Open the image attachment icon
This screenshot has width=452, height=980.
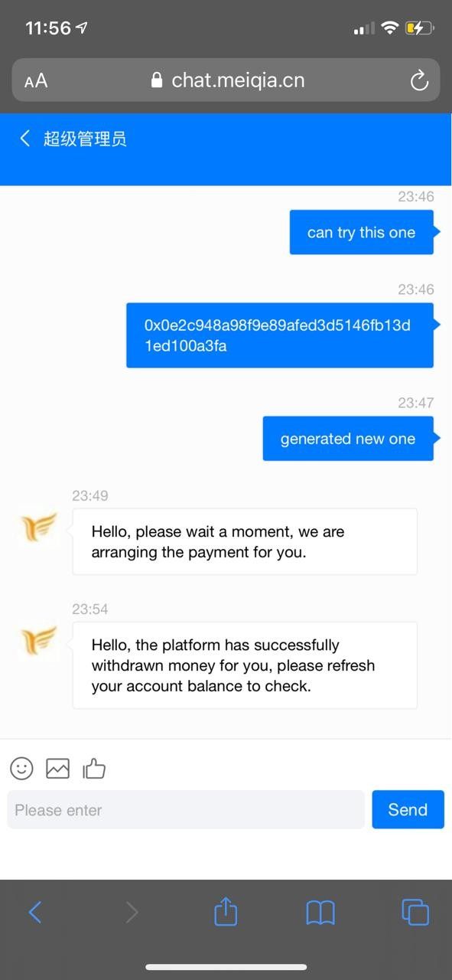pyautogui.click(x=57, y=768)
